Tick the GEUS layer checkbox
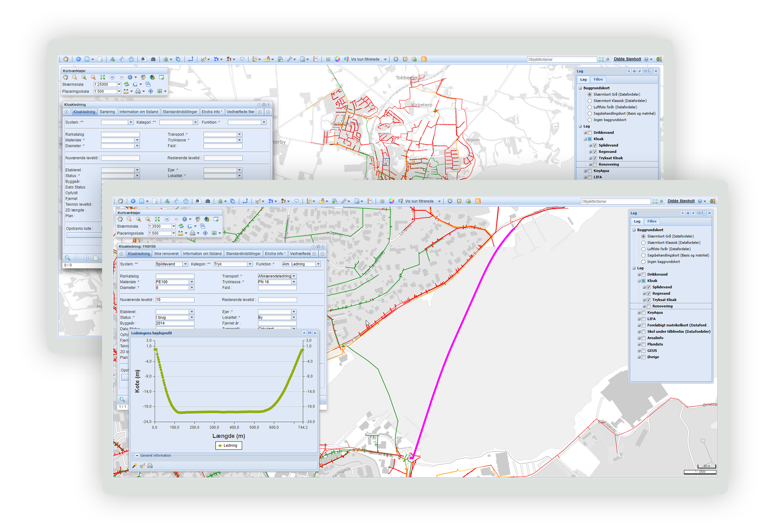This screenshot has height=532, width=775. pos(643,351)
